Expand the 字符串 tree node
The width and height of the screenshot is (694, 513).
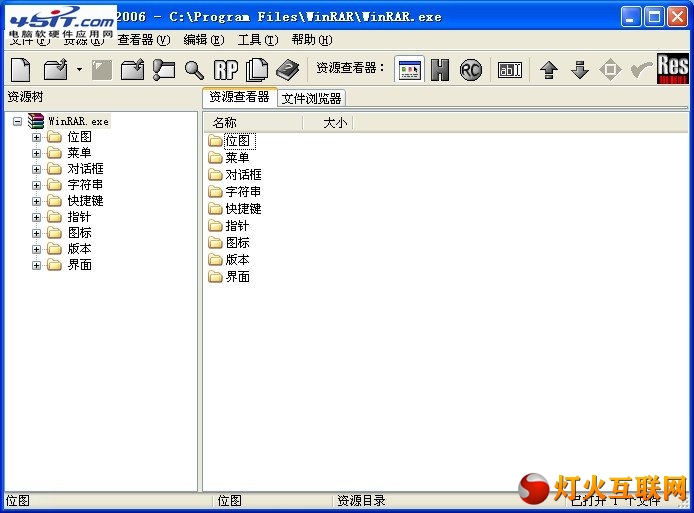(x=36, y=185)
